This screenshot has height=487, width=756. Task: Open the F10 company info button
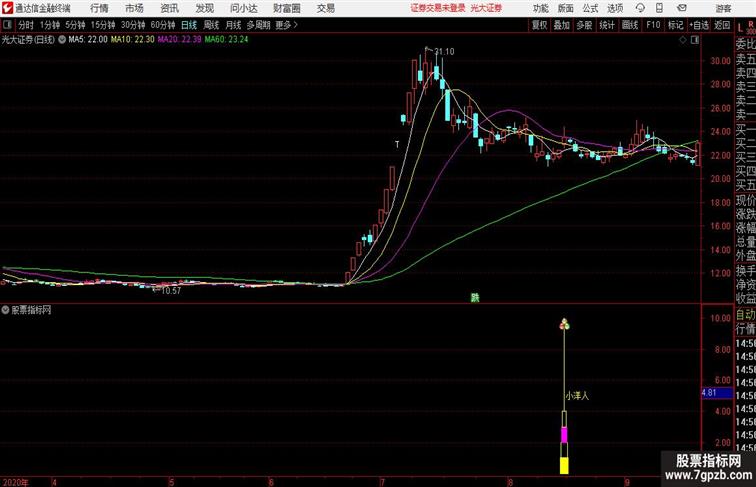click(x=653, y=25)
